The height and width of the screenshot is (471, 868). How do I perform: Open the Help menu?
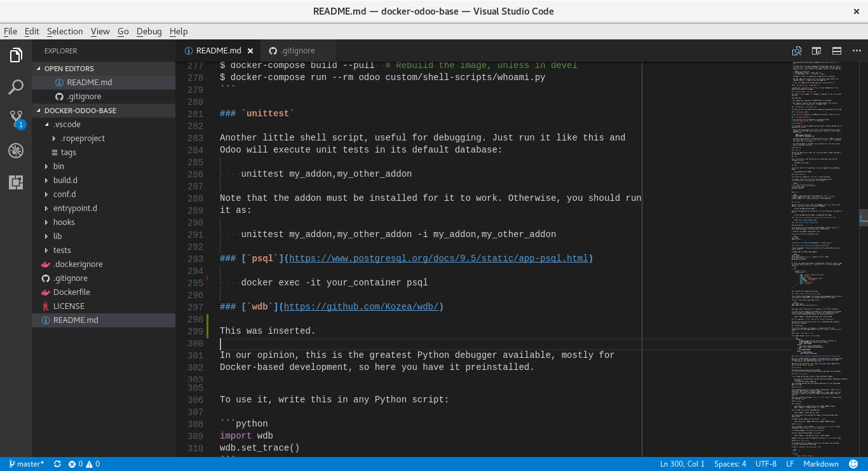(179, 31)
